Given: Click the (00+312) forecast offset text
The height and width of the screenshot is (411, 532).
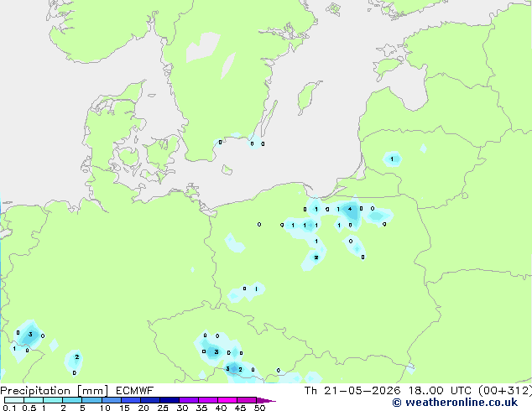Looking at the screenshot, I should (x=505, y=391).
